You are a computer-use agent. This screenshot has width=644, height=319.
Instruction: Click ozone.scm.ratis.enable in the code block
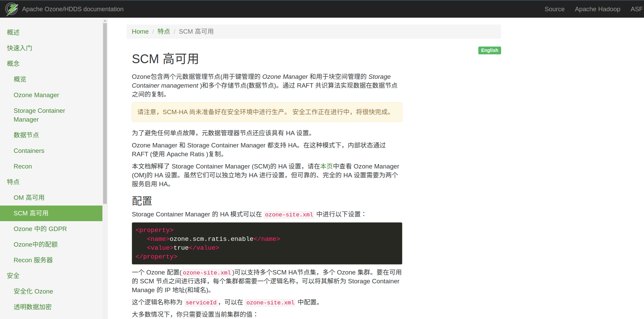pos(211,239)
